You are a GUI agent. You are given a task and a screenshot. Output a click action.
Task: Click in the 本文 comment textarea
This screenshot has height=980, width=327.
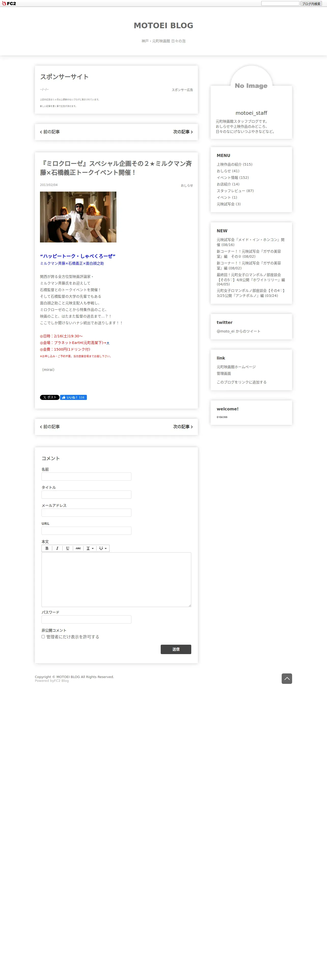[116, 579]
